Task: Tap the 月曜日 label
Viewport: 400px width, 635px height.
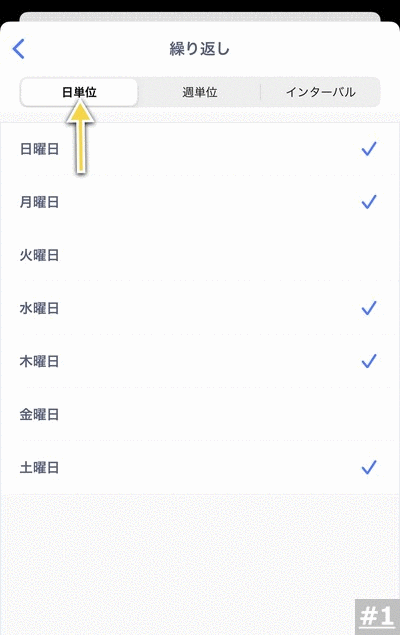Action: [39, 202]
